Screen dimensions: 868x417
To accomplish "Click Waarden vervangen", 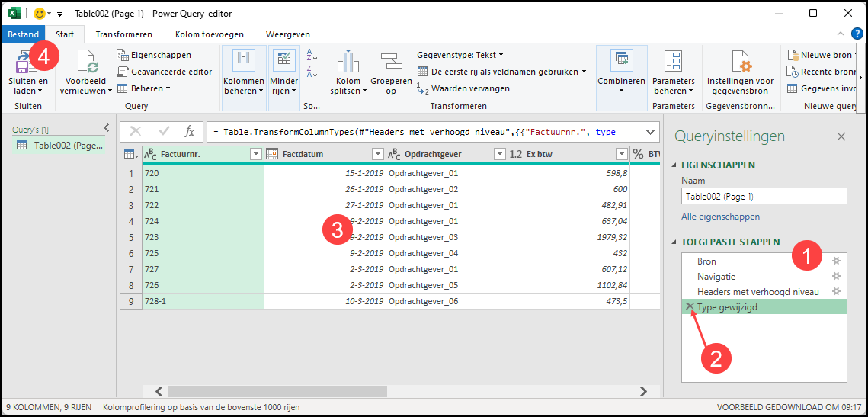I will 463,88.
